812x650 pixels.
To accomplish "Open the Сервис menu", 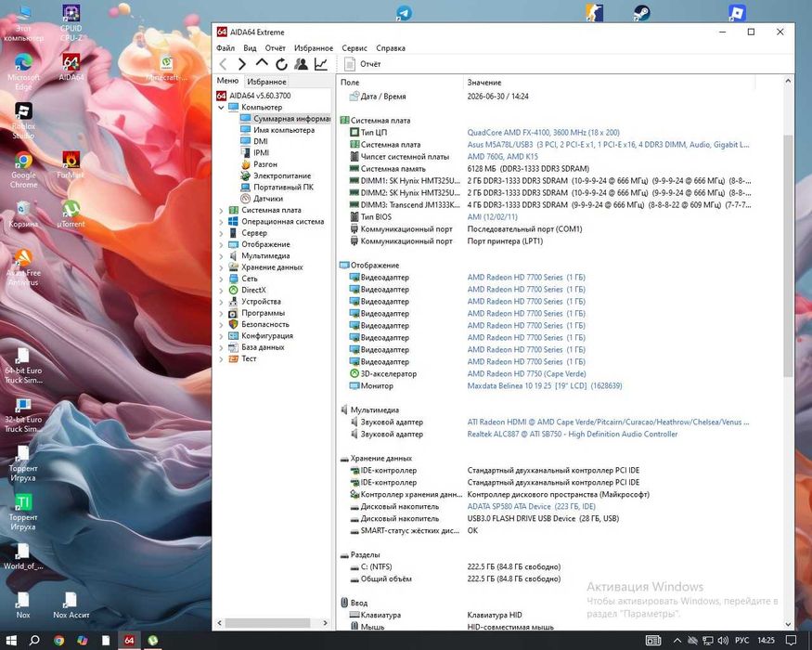I will 354,48.
